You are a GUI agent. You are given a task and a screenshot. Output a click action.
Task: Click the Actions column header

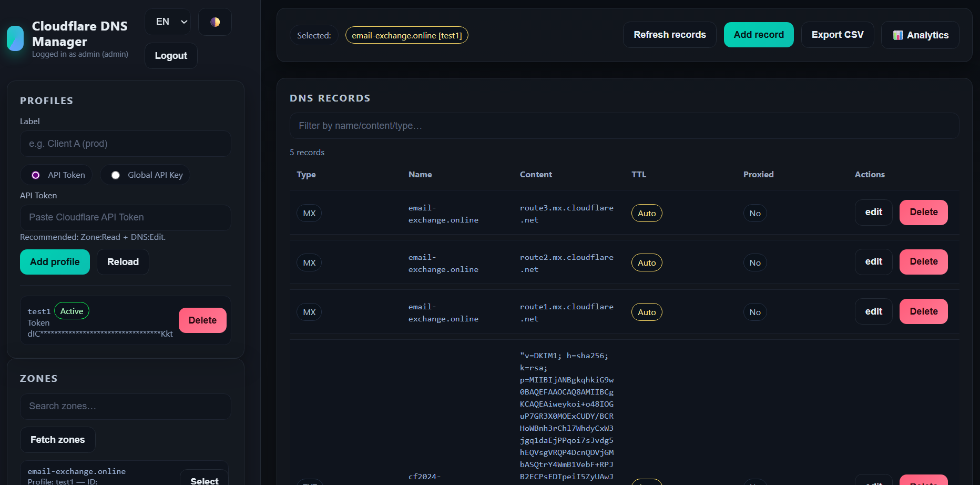point(870,175)
